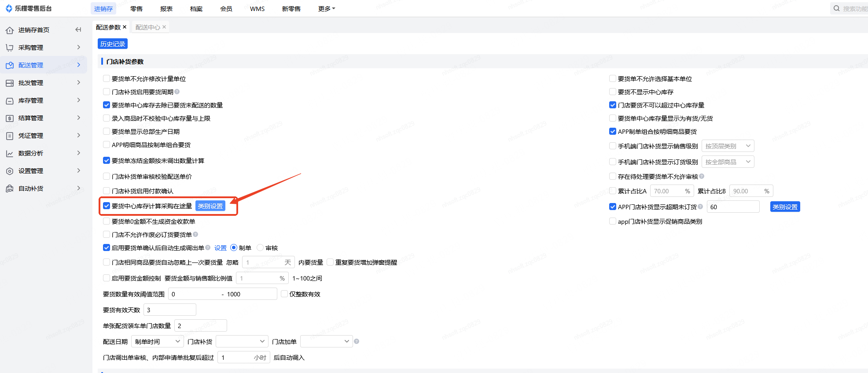Collapse the sidebar with the arrow icon
This screenshot has height=373, width=868.
78,30
